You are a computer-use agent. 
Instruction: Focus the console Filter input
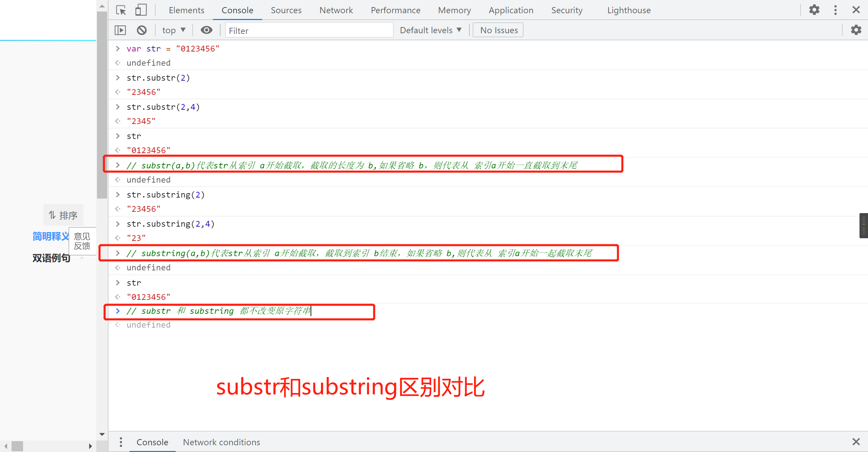309,30
